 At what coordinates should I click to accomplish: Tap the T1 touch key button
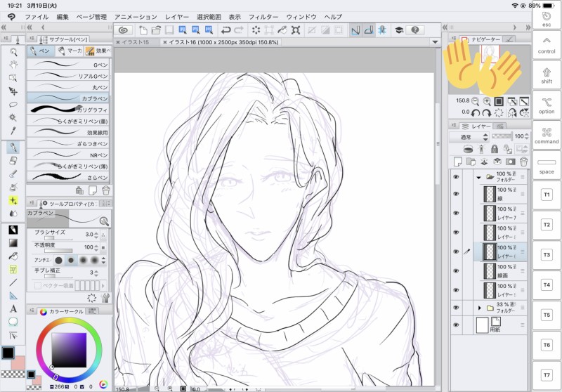[547, 195]
